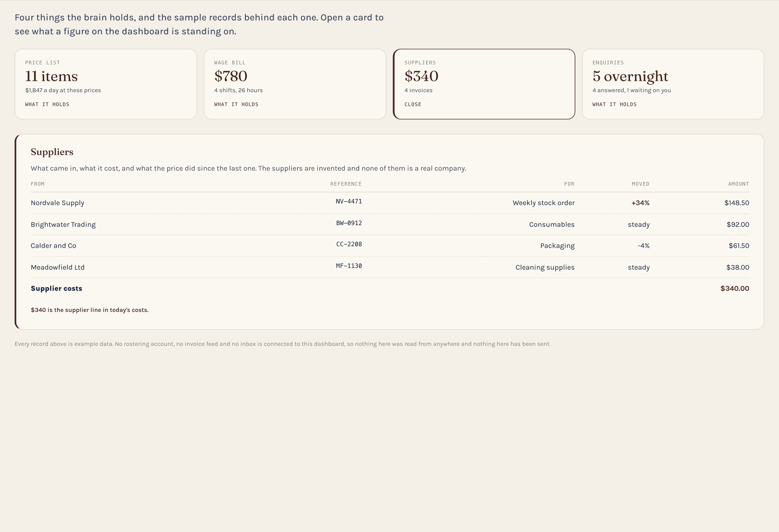Select the Meadowfield Ltd row

[x=390, y=267]
